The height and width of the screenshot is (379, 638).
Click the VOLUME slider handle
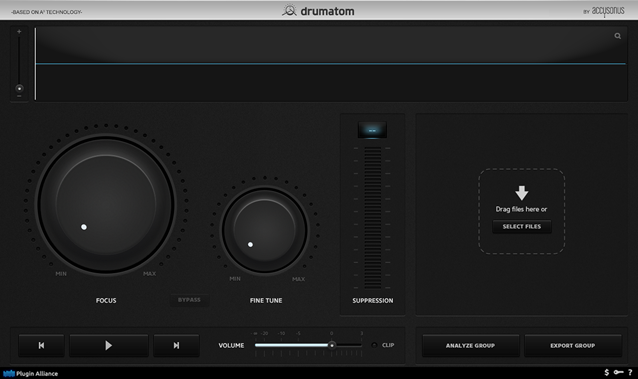(x=332, y=345)
